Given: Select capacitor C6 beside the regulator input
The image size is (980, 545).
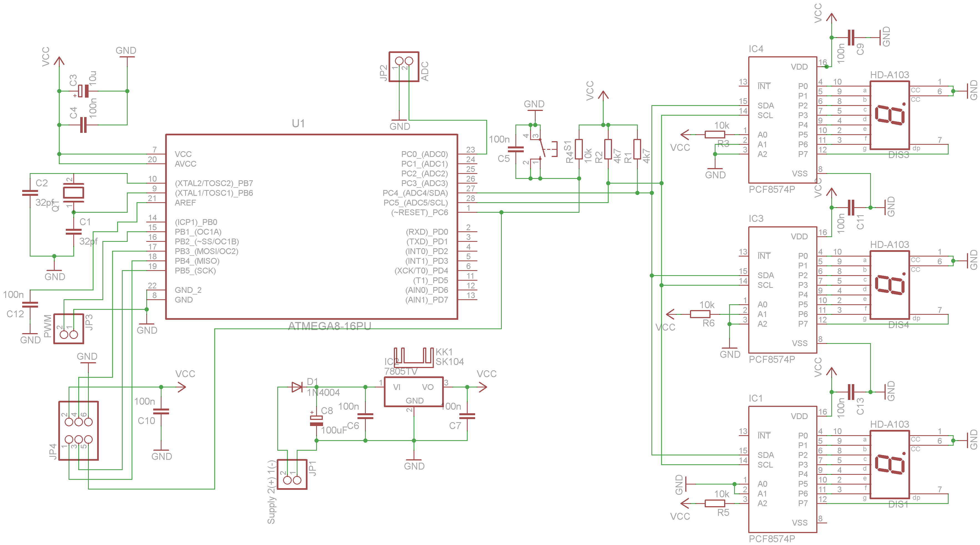Looking at the screenshot, I should (x=365, y=417).
